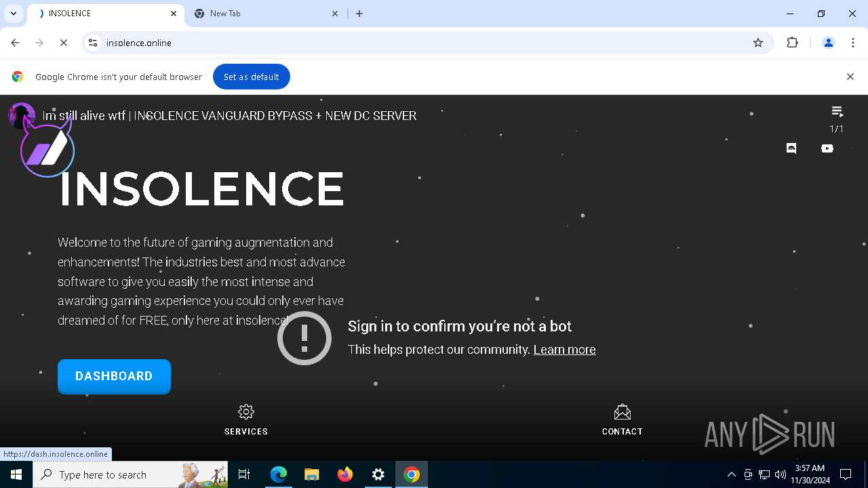The image size is (868, 488).
Task: Close the INSOLENCE tab
Action: [x=174, y=14]
